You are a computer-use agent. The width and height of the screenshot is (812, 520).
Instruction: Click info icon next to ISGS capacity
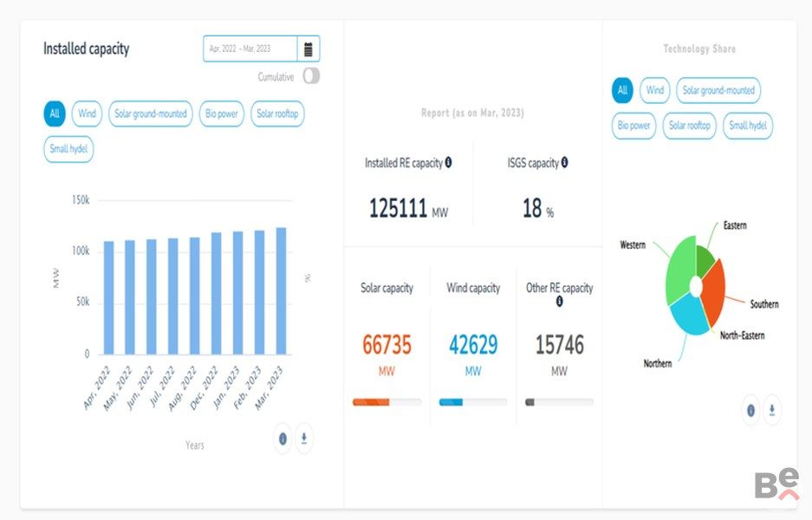[564, 162]
